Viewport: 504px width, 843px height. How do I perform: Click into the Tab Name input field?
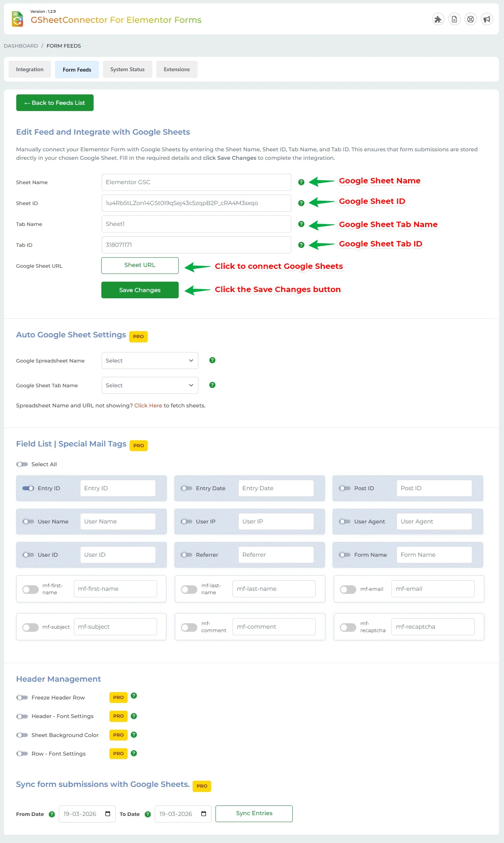point(196,224)
